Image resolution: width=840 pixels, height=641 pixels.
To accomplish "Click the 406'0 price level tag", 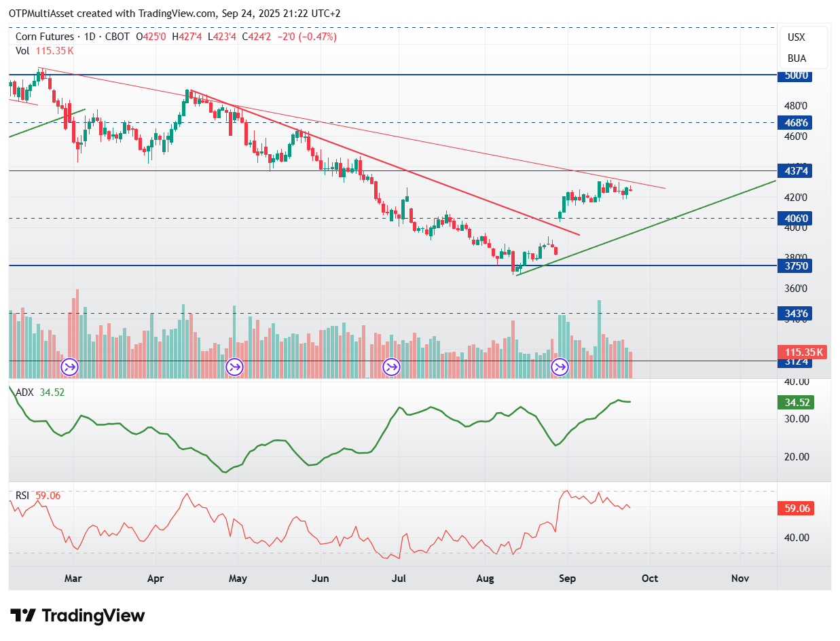I will pos(795,219).
